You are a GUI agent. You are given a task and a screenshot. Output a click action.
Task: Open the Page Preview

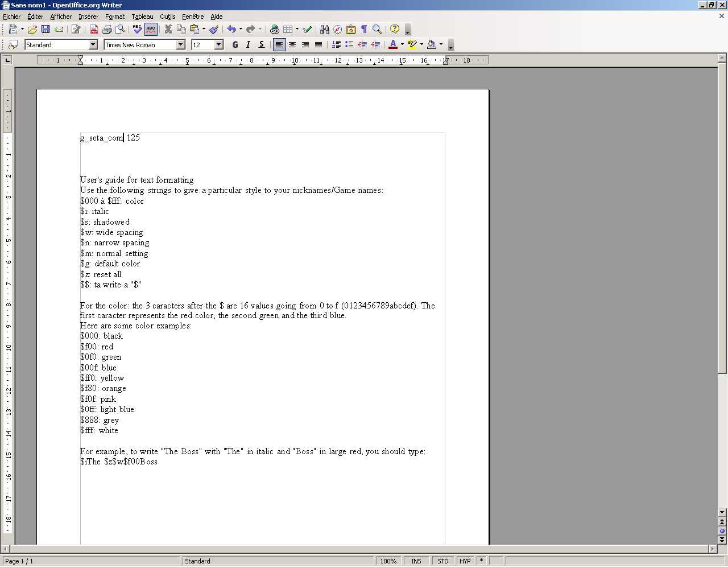pyautogui.click(x=120, y=29)
